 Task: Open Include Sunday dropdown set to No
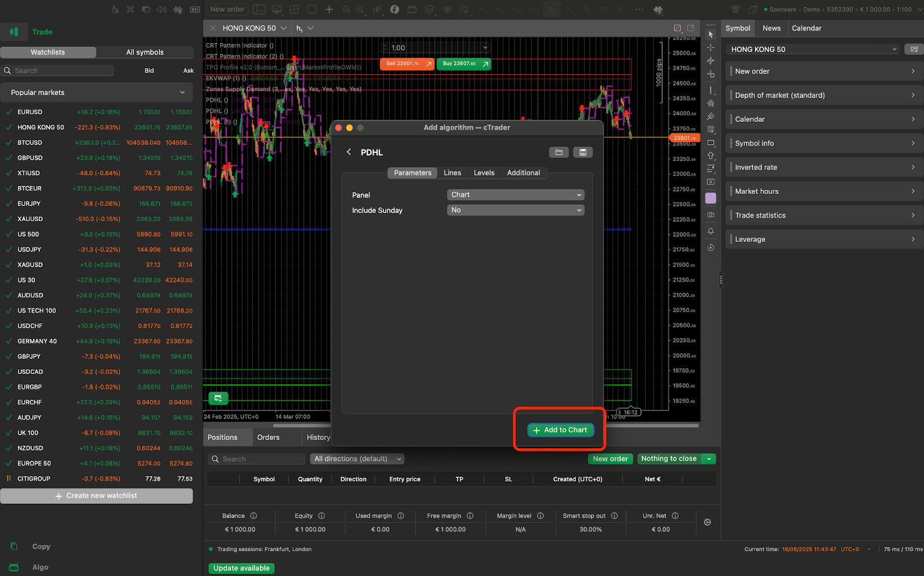516,210
